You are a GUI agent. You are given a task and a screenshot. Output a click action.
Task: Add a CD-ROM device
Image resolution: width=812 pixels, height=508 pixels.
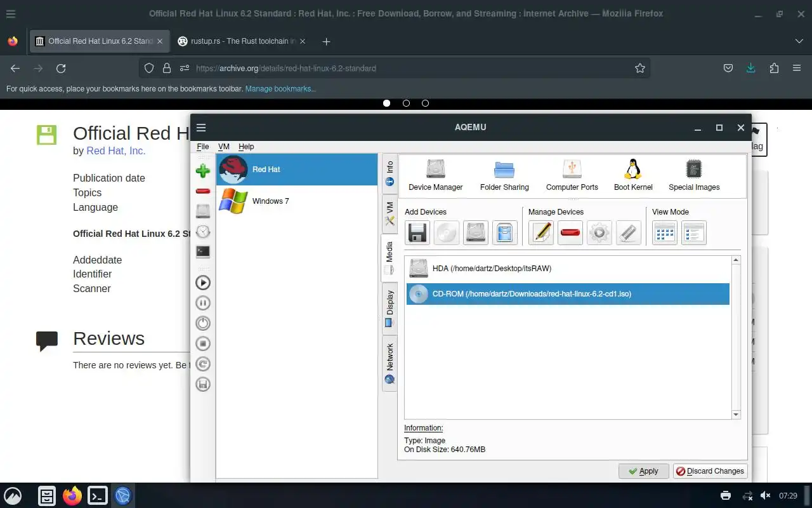tap(447, 233)
